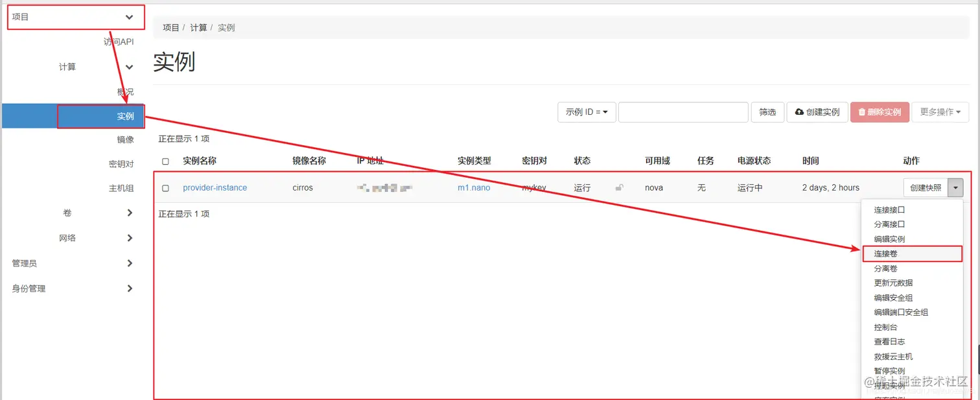Click 计算 in the breadcrumb
Image resolution: width=980 pixels, height=400 pixels.
click(198, 28)
